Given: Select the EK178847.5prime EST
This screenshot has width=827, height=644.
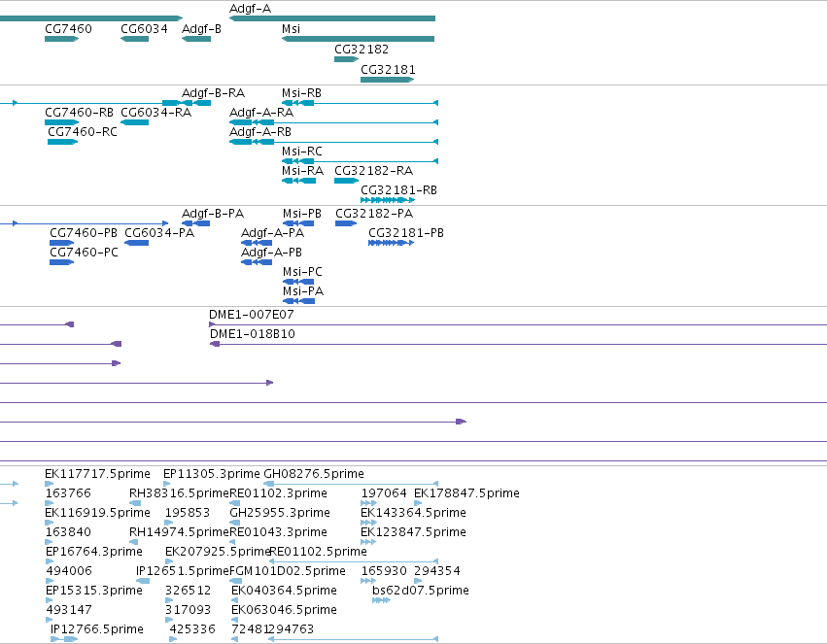Looking at the screenshot, I should (418, 503).
